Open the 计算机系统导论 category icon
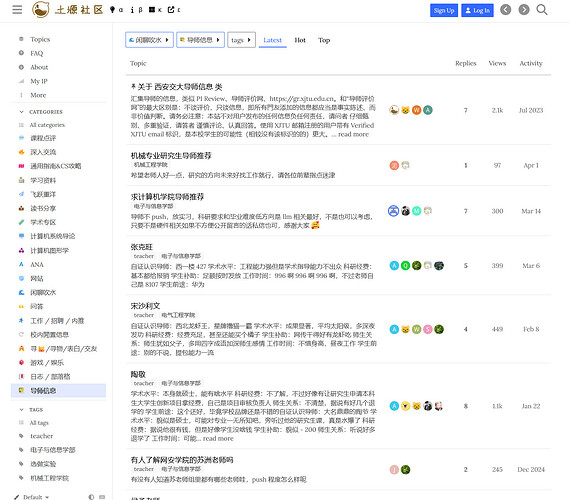Screen dimensions: 570x500 point(21,236)
